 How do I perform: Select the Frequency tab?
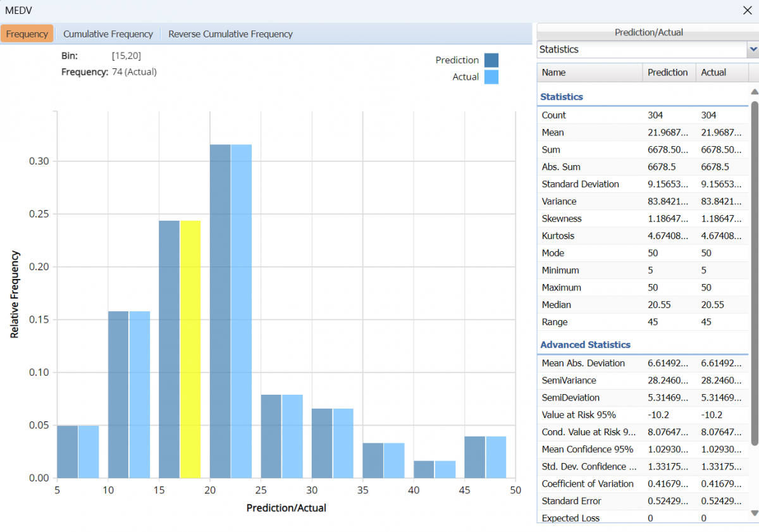coord(27,34)
